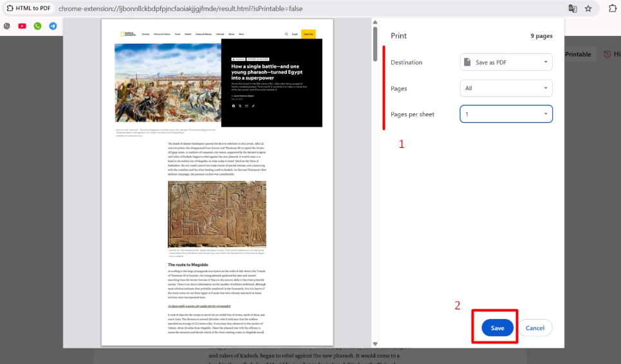Click the browser address bar URL
The height and width of the screenshot is (364, 621).
click(181, 8)
